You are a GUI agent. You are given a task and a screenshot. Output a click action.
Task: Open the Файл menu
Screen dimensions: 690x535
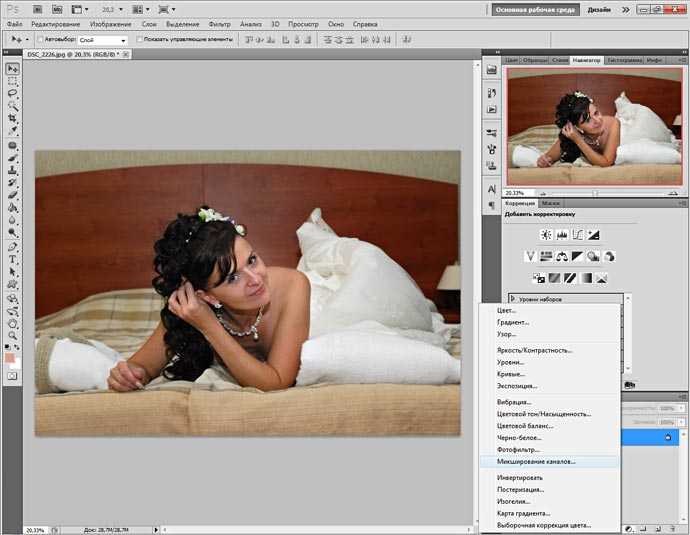pos(15,24)
